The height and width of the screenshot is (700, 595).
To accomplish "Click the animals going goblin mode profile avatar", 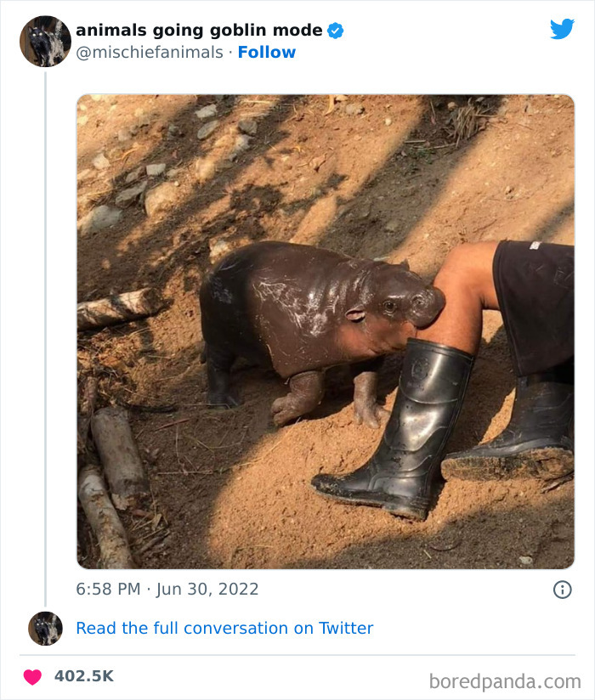I will 45,41.
